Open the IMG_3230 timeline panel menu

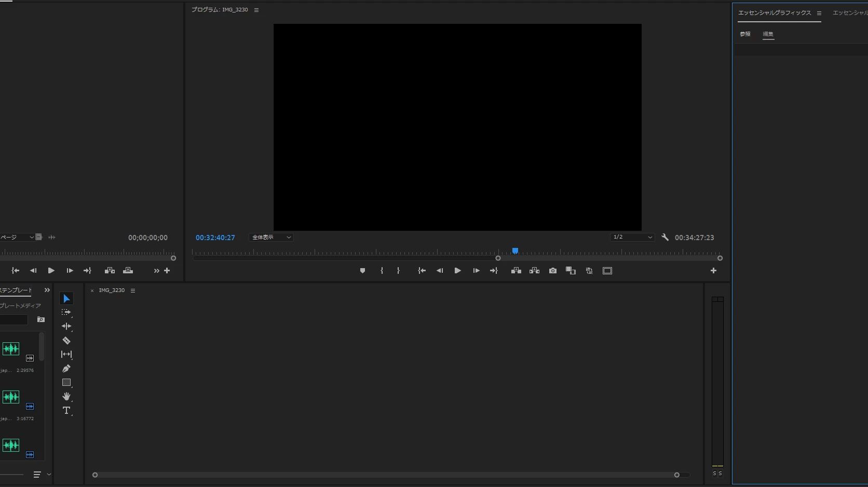click(133, 291)
